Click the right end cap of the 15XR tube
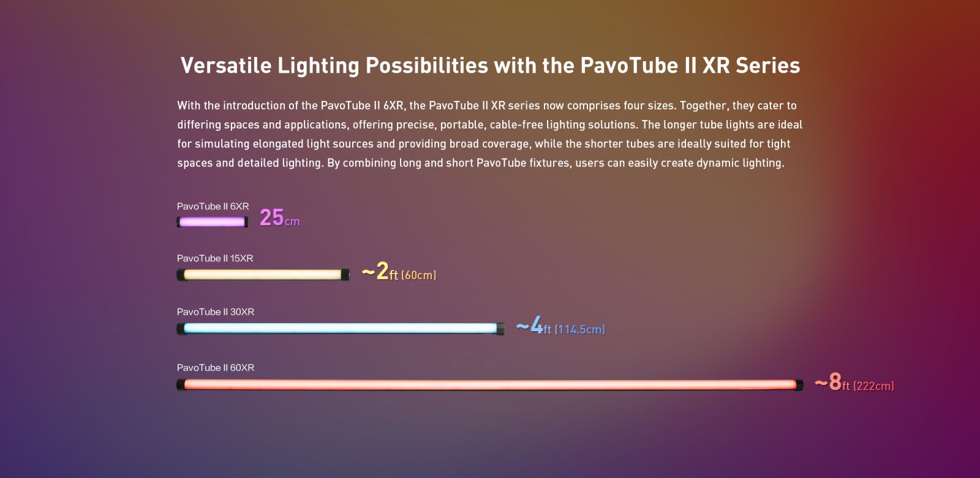Image resolution: width=980 pixels, height=478 pixels. (346, 275)
